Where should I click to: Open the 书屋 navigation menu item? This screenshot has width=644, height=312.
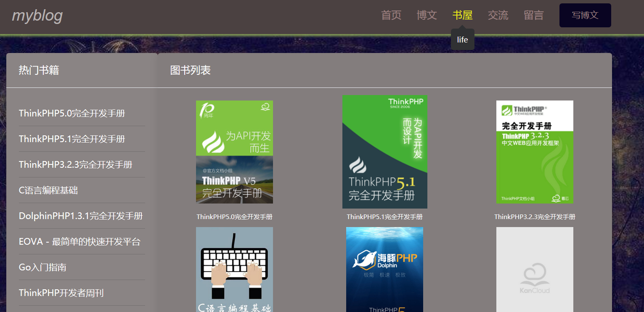[461, 15]
